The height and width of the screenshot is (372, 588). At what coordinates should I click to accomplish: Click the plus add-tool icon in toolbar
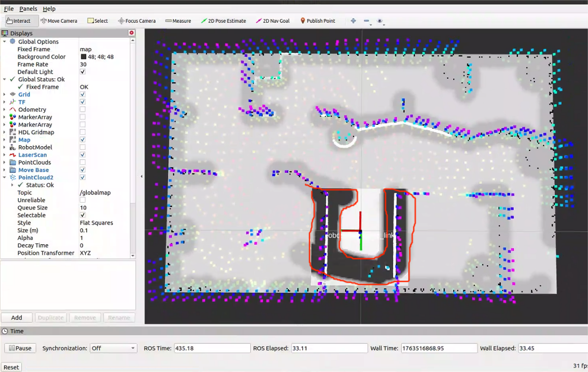(x=353, y=21)
